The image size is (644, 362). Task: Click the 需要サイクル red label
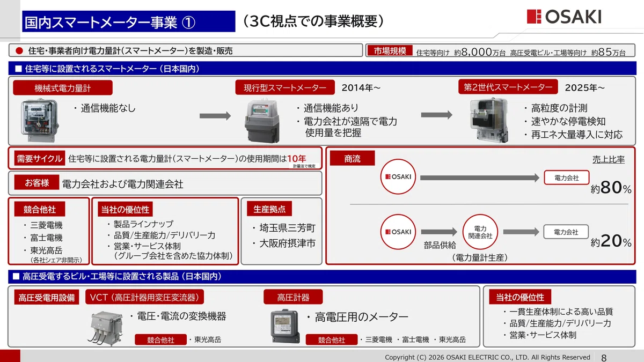(39, 158)
